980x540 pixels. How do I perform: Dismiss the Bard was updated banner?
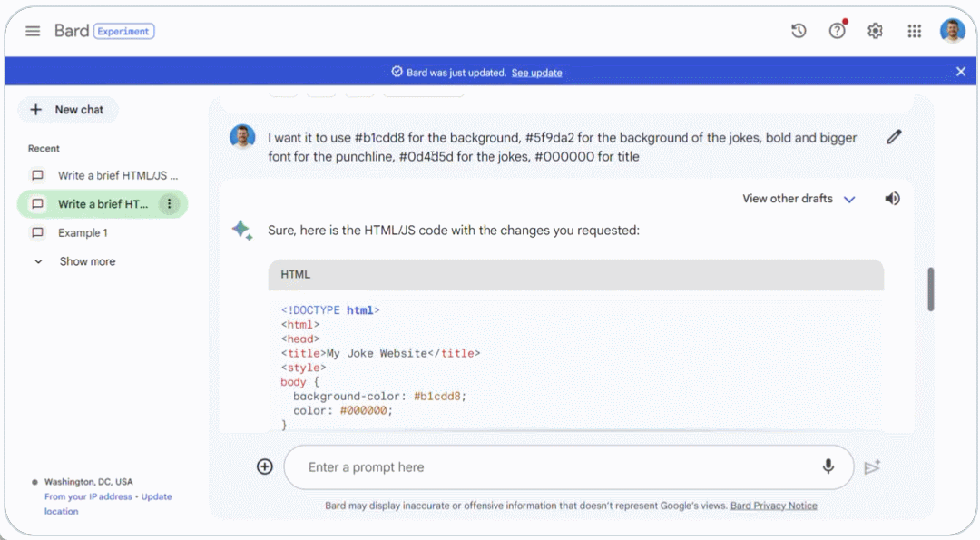961,72
